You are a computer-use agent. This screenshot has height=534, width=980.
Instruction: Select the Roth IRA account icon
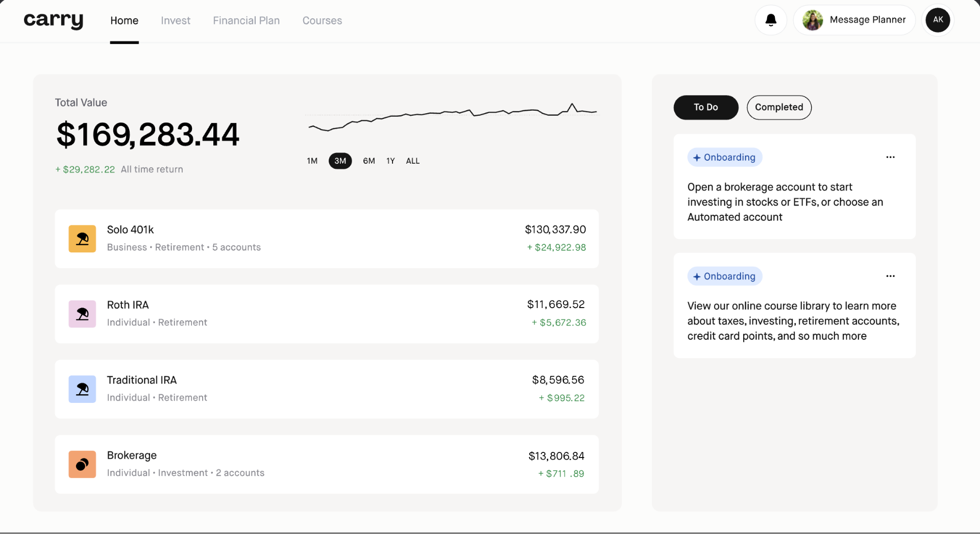(x=82, y=314)
